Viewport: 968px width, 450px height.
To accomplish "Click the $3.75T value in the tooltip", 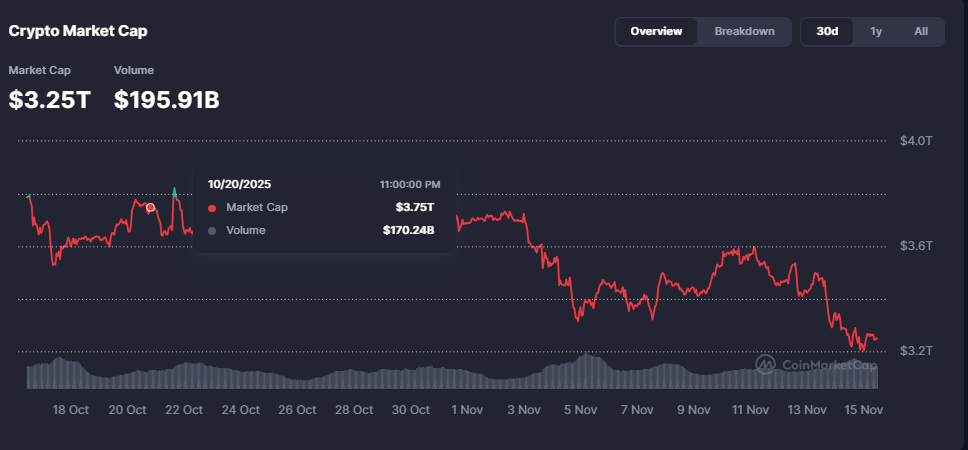I will (415, 208).
